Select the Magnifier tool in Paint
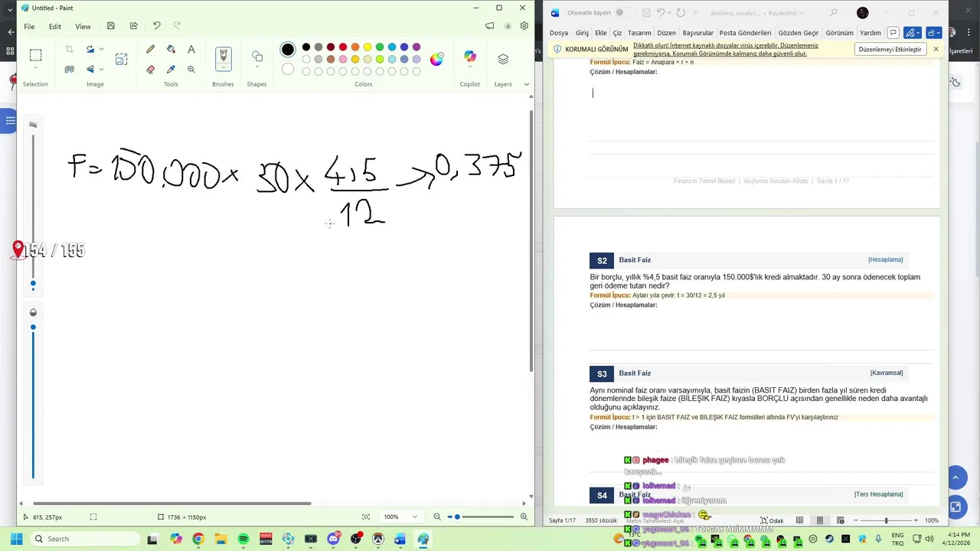The image size is (980, 551). [191, 69]
